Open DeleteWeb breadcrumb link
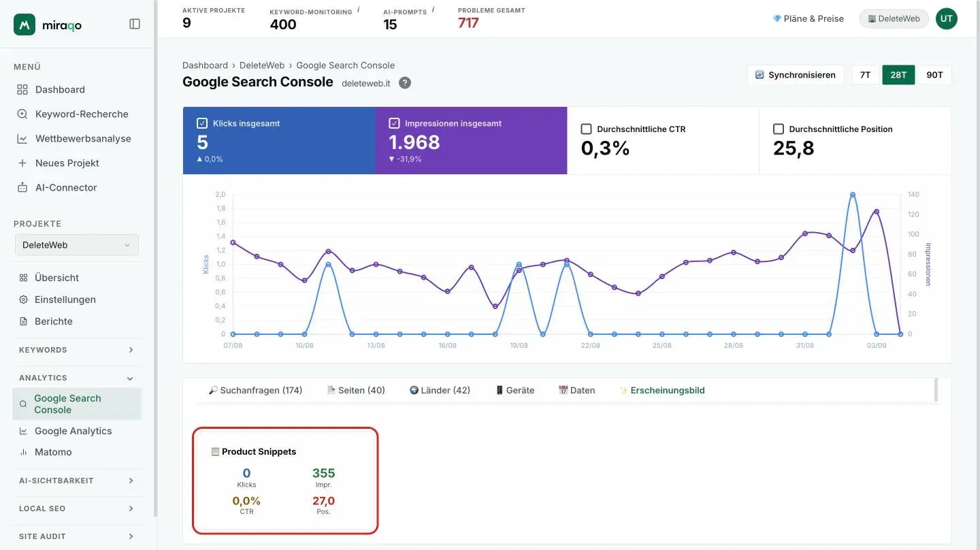The height and width of the screenshot is (550, 980). (x=262, y=65)
